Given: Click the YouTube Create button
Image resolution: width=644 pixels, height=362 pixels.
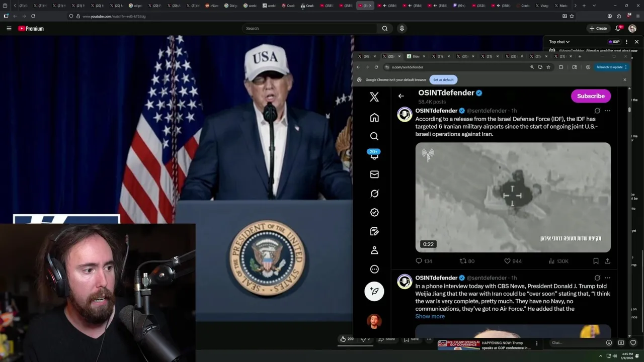Looking at the screenshot, I should 598,28.
